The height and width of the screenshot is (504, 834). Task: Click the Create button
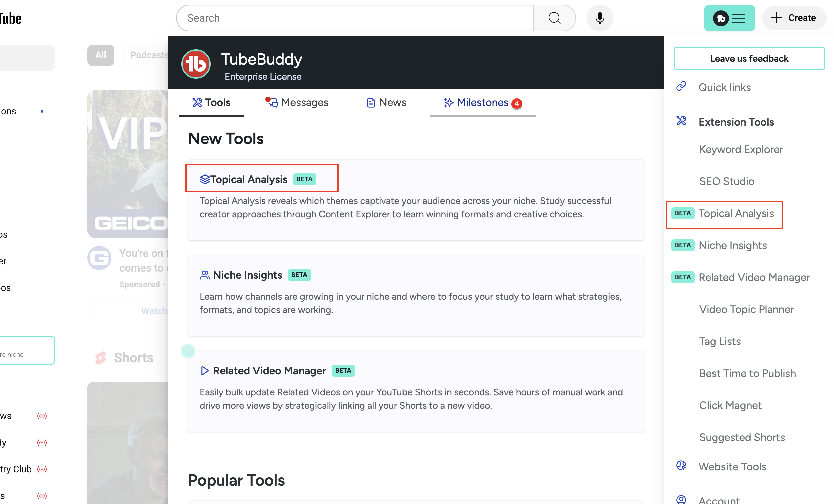click(793, 18)
